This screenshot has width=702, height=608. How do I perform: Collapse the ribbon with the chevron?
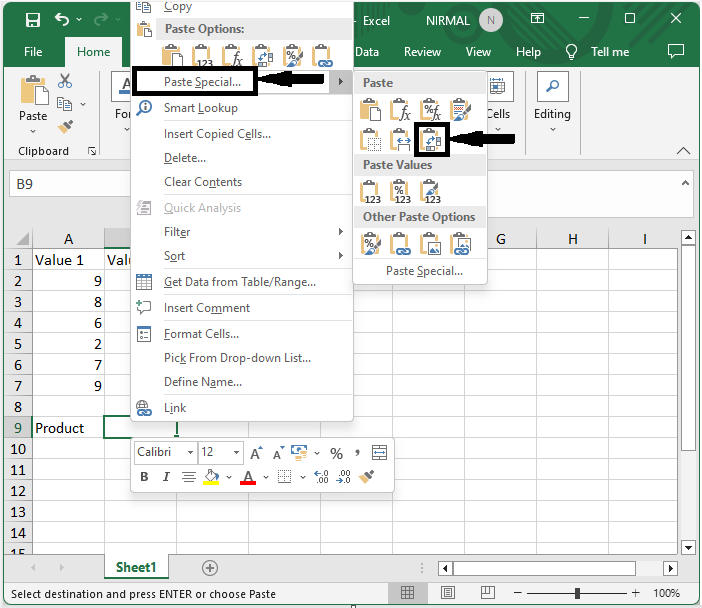(x=683, y=151)
